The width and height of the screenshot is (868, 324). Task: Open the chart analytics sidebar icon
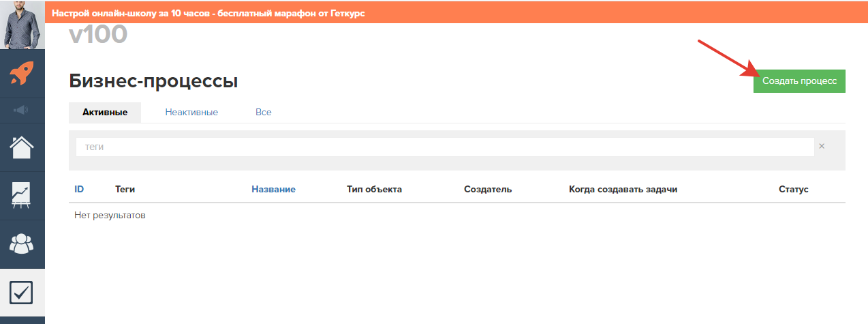22,195
